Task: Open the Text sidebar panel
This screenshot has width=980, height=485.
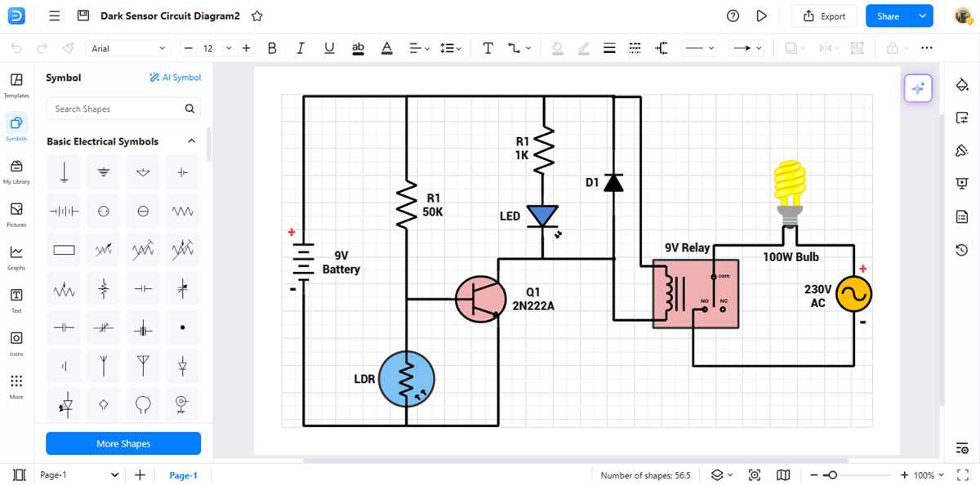Action: pos(16,300)
